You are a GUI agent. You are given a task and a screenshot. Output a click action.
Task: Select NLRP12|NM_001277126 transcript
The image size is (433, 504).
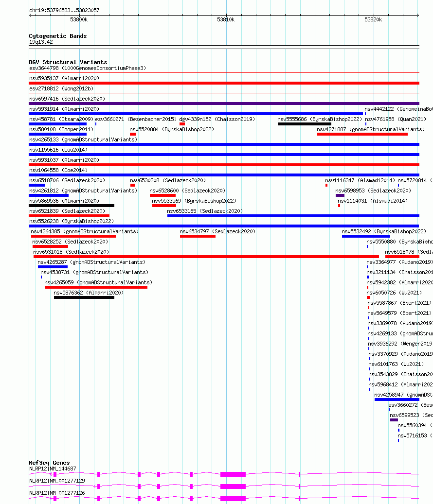tap(57, 493)
